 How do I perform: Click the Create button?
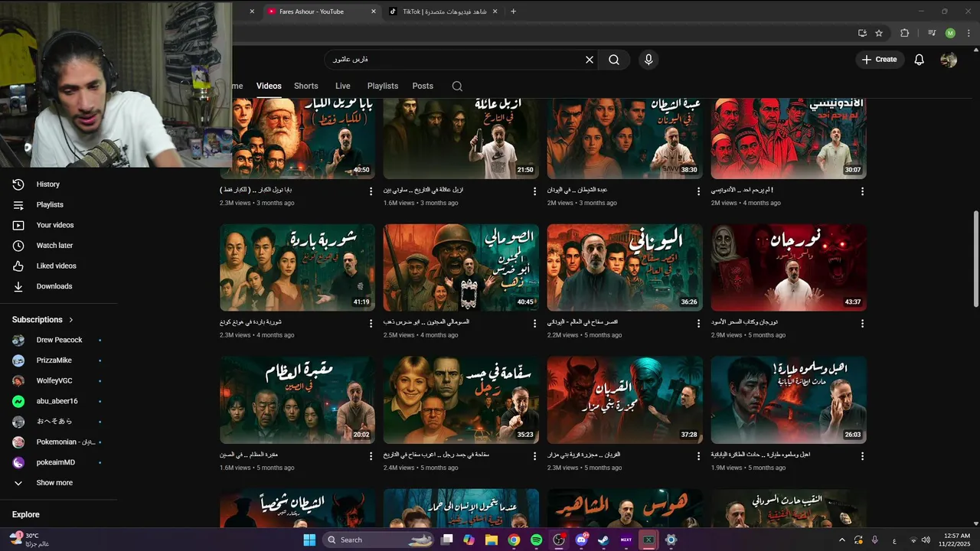tap(879, 60)
